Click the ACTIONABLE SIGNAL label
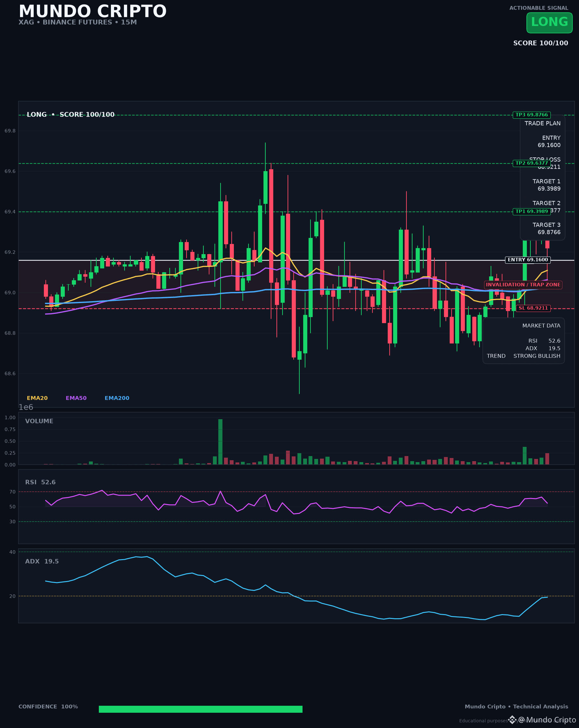The width and height of the screenshot is (579, 728). point(539,8)
